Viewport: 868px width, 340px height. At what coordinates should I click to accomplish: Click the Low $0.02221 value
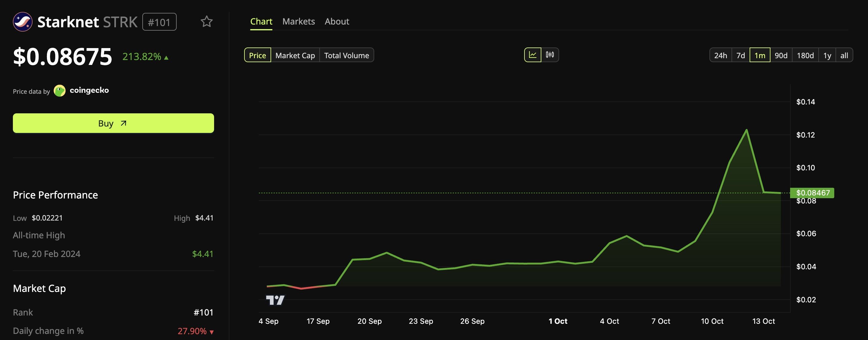(x=47, y=218)
